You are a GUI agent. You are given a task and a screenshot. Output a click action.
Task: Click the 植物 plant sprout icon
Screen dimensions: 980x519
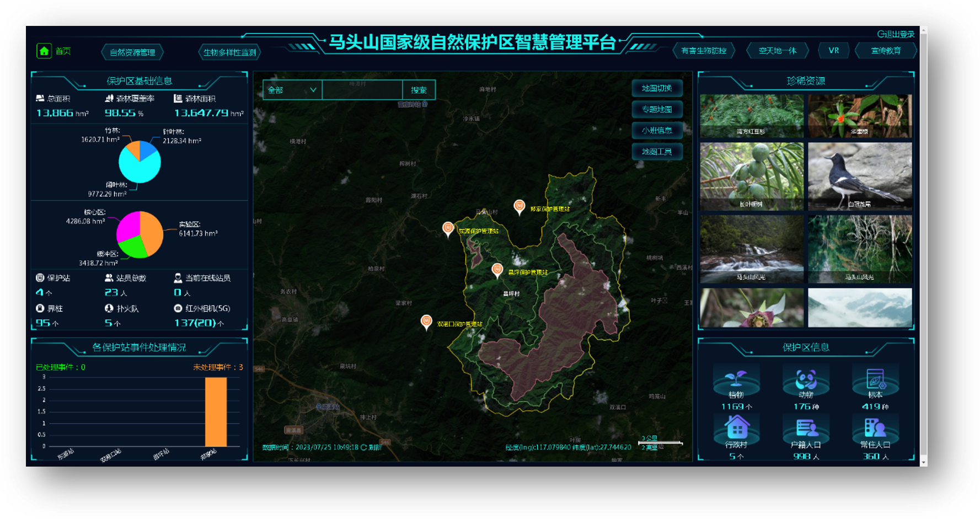(x=736, y=378)
